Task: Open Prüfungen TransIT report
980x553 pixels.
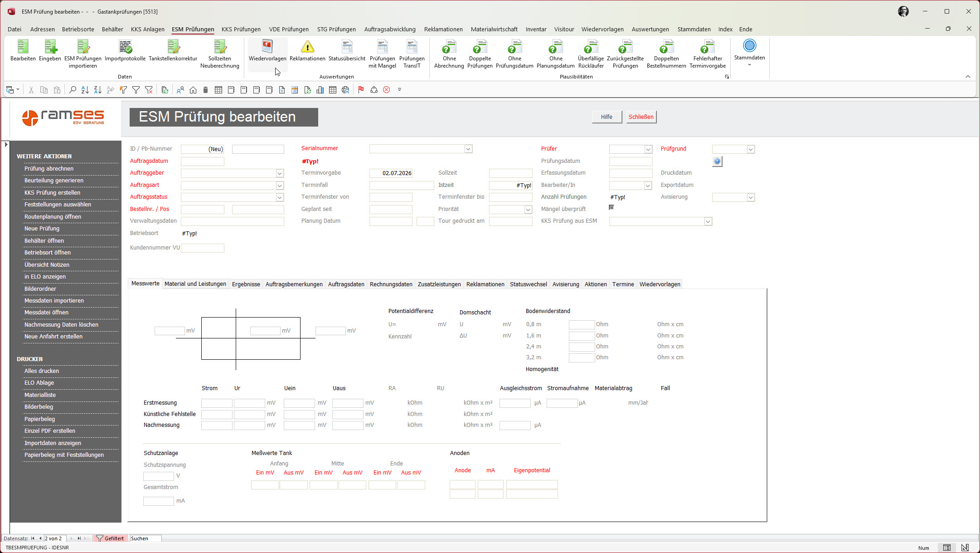Action: tap(412, 54)
